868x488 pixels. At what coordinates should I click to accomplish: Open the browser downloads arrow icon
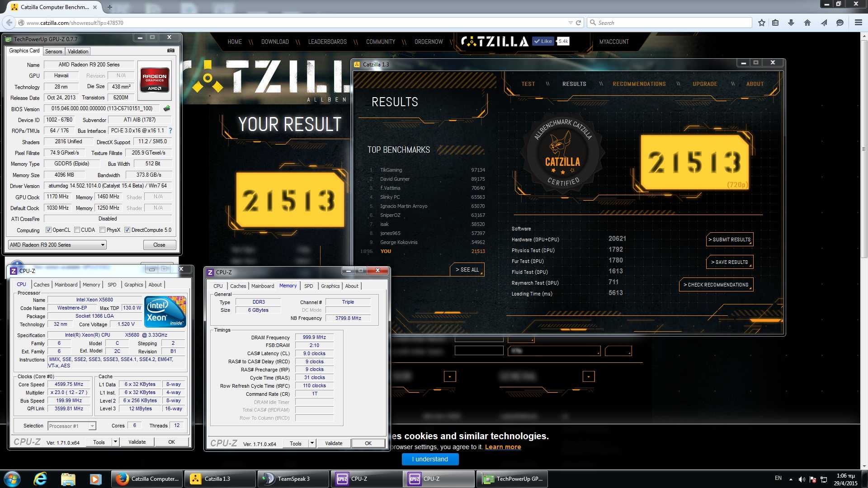pos(791,23)
